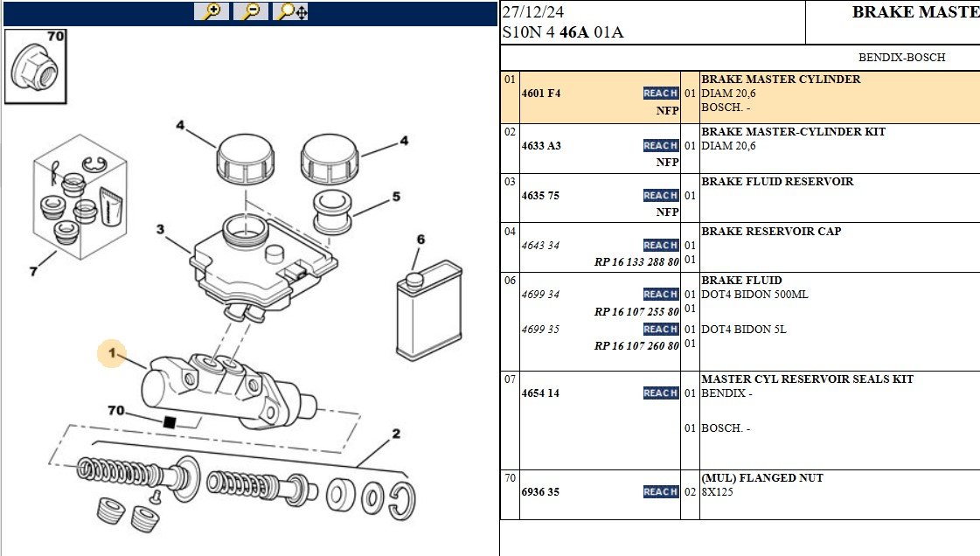Click the catalogue date 27/12/24
The image size is (980, 556).
tap(533, 12)
